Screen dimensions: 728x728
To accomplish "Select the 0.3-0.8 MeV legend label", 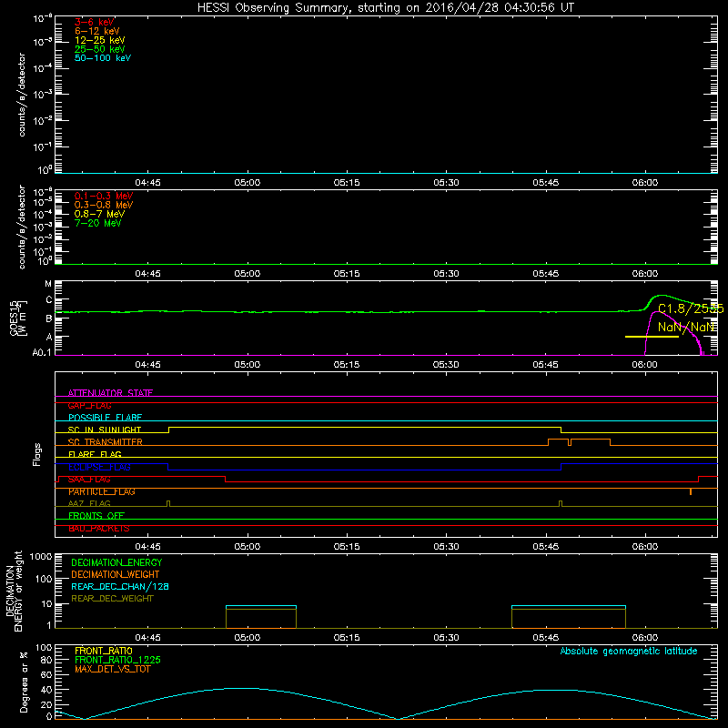I will click(x=104, y=206).
